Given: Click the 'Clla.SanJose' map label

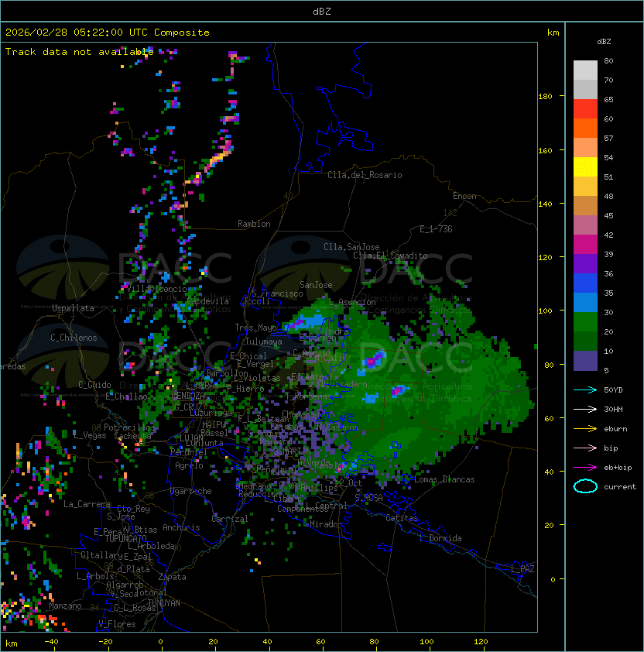Looking at the screenshot, I should pos(351,247).
